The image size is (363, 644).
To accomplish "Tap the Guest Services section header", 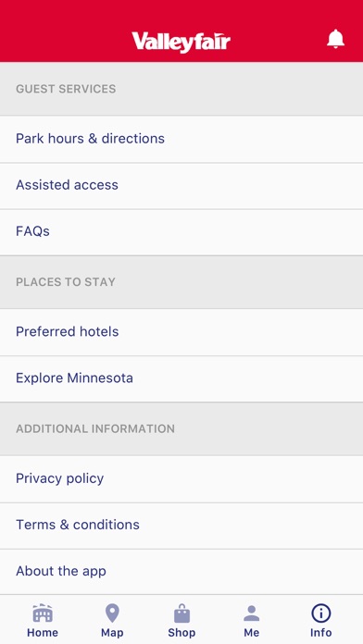I will [x=181, y=89].
